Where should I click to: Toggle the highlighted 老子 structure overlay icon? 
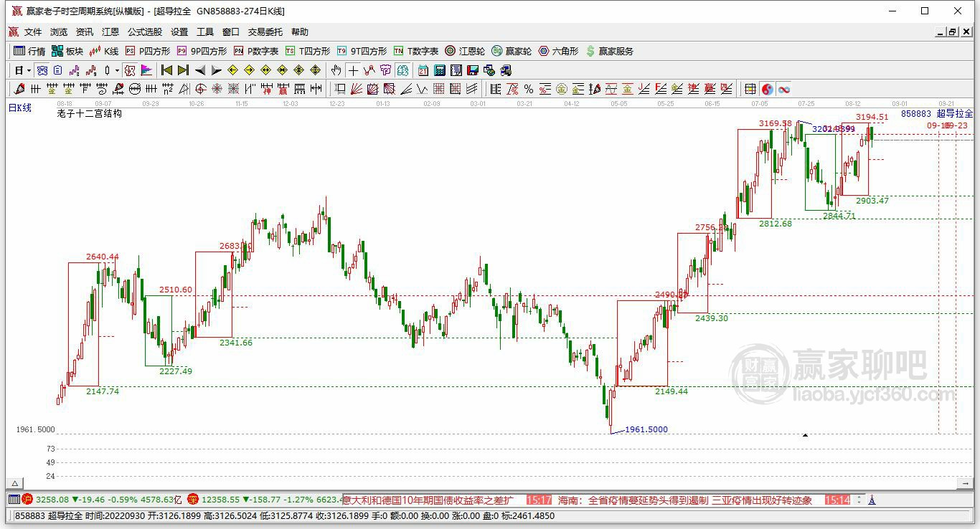[131, 70]
